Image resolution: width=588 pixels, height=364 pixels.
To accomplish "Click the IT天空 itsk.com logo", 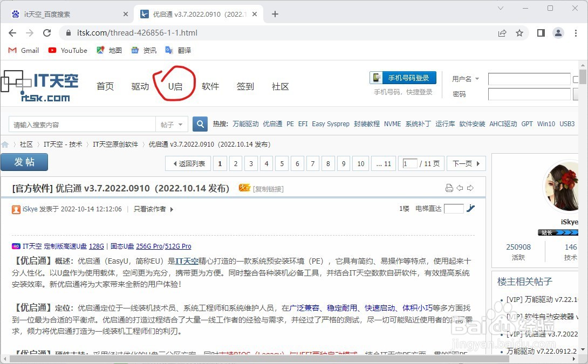I will click(x=40, y=86).
